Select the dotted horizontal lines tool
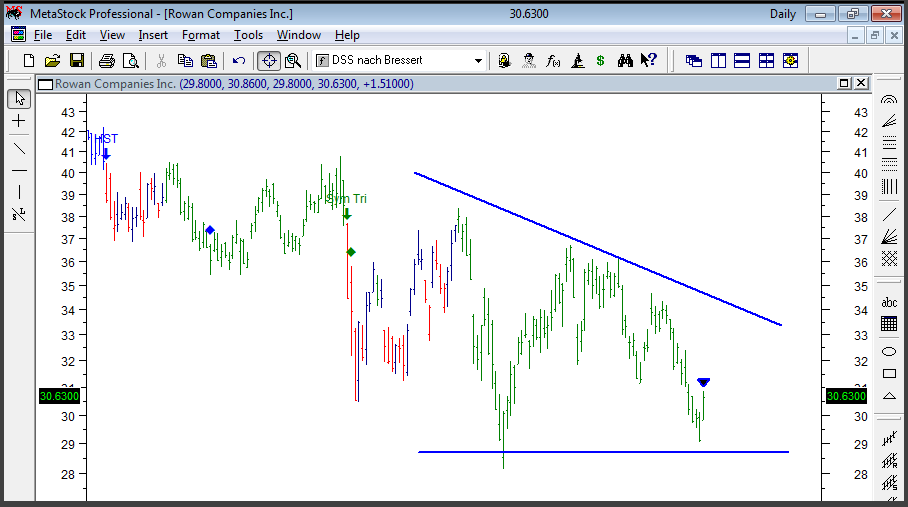The width and height of the screenshot is (908, 507). tap(889, 164)
